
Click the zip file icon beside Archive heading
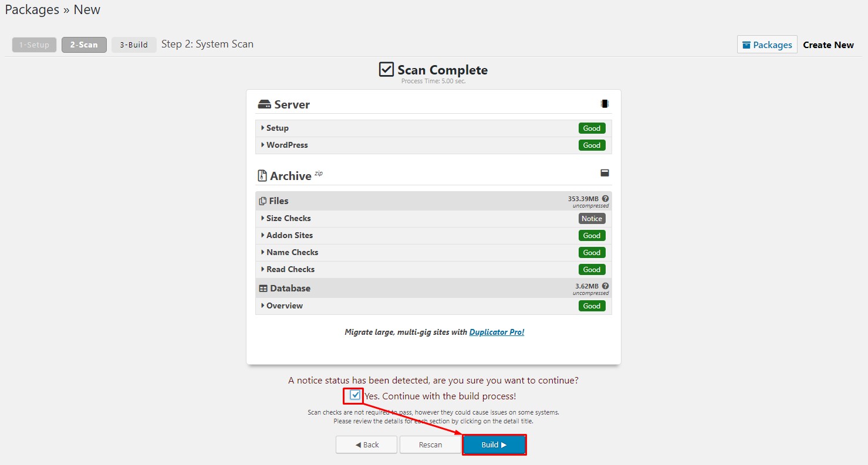(262, 176)
